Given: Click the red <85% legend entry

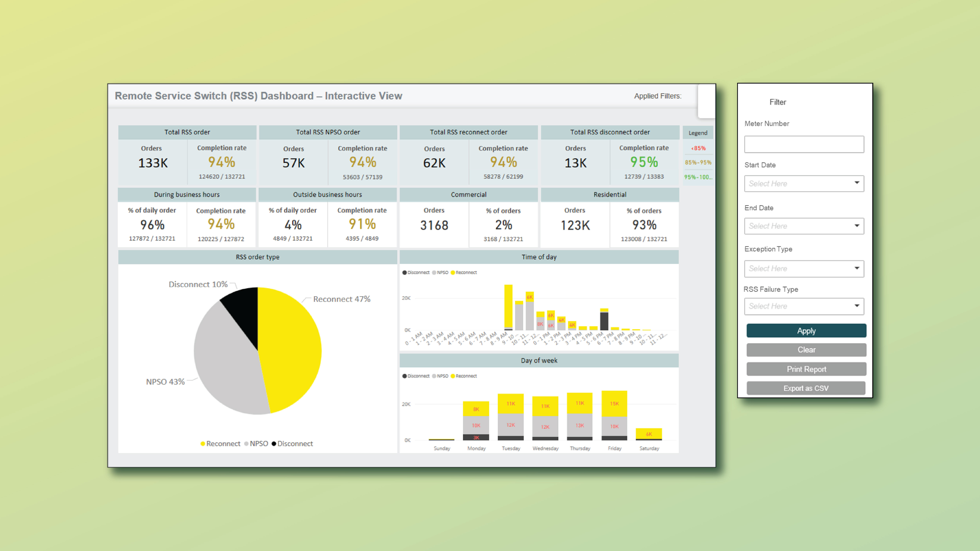Looking at the screenshot, I should [698, 148].
